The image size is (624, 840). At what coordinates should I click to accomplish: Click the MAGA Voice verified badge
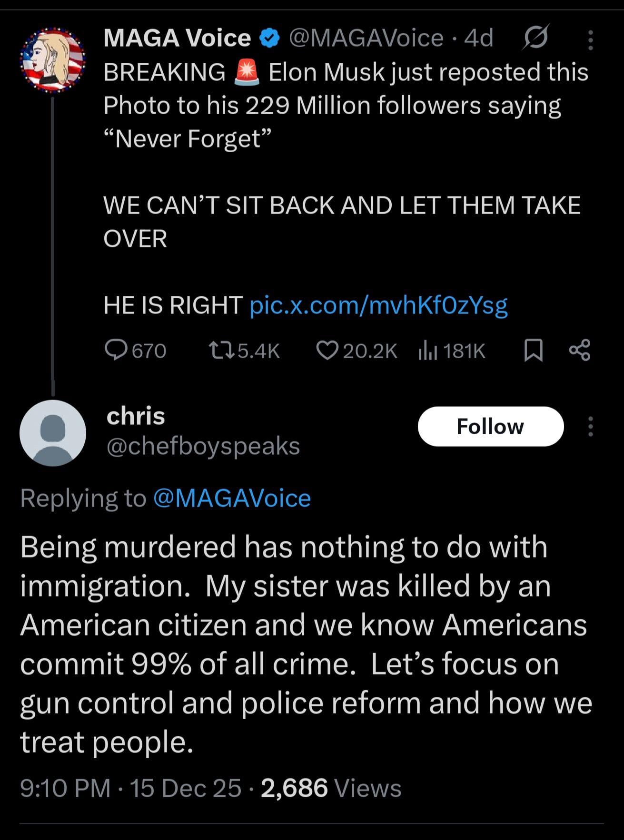point(270,39)
